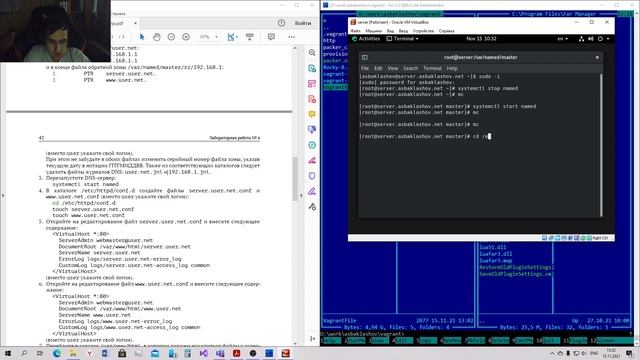Click the volume icon in GNOME top bar
Viewport: 640px width, 360px height.
click(591, 39)
